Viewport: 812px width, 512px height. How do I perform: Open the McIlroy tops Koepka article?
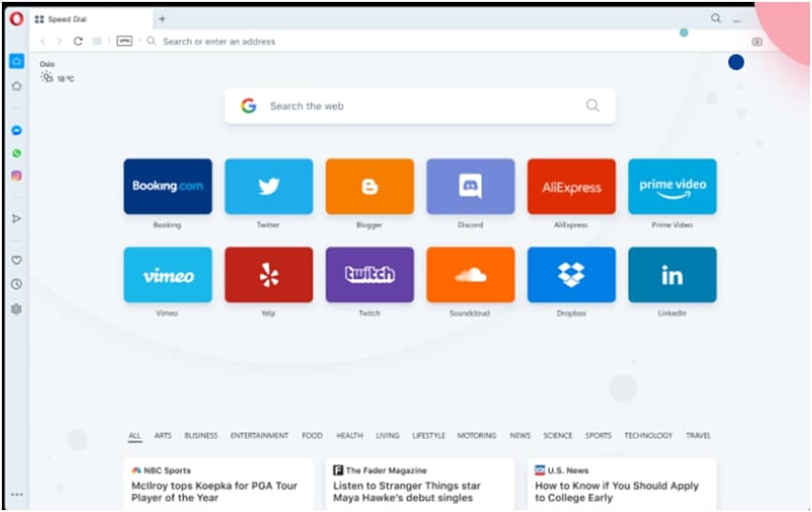pos(214,491)
